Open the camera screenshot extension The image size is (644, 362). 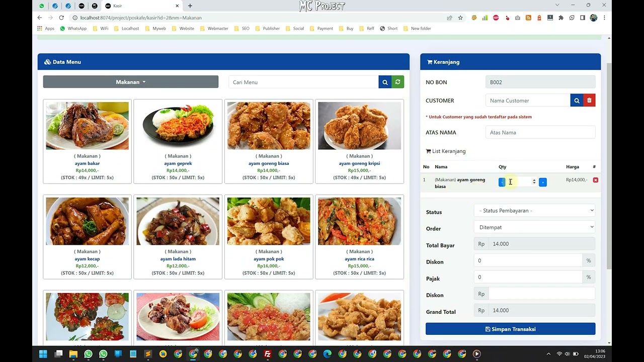pyautogui.click(x=517, y=18)
